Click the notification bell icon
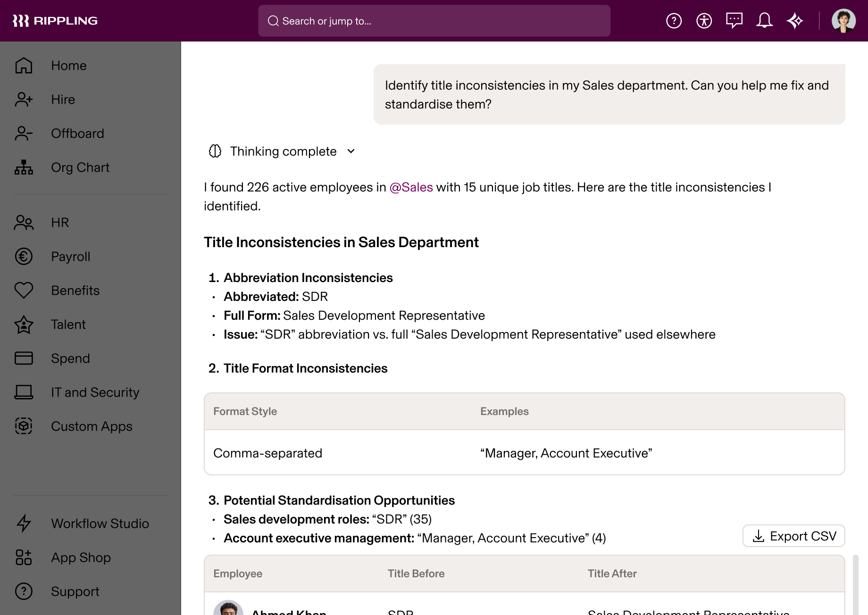Image resolution: width=868 pixels, height=615 pixels. coord(765,20)
